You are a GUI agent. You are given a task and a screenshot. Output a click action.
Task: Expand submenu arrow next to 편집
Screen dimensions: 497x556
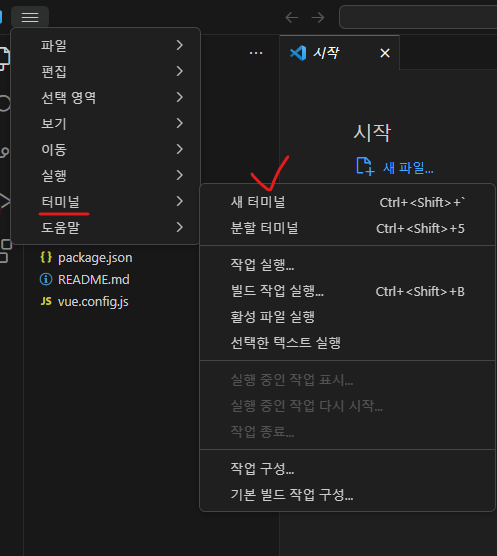pyautogui.click(x=180, y=71)
